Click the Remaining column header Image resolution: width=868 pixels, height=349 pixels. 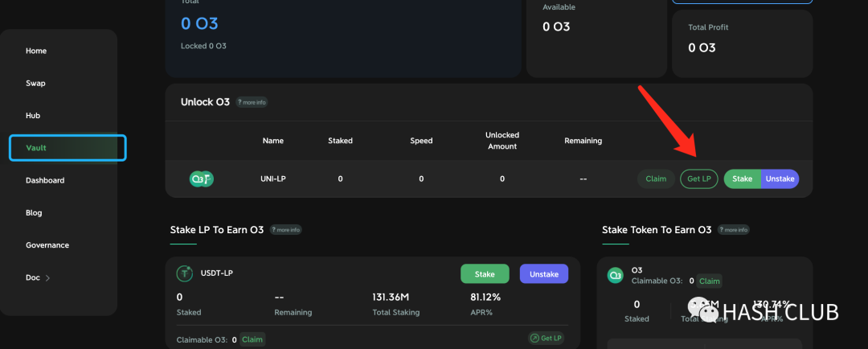click(583, 141)
